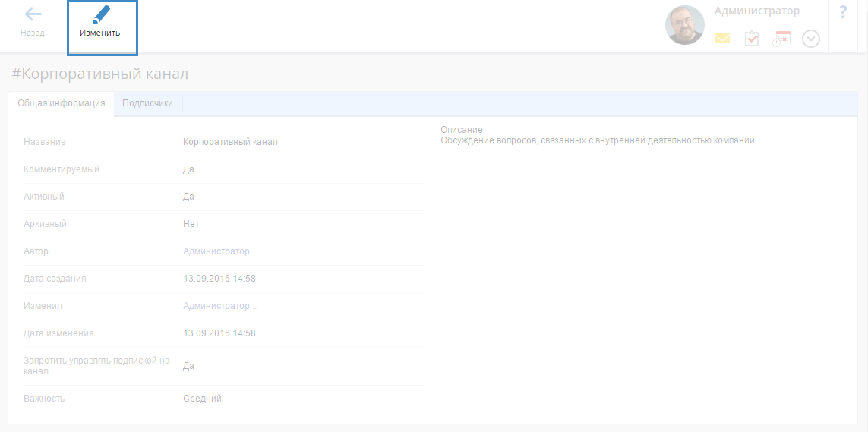868x432 pixels.
Task: Click Нет value in Архивный row
Action: coord(191,224)
